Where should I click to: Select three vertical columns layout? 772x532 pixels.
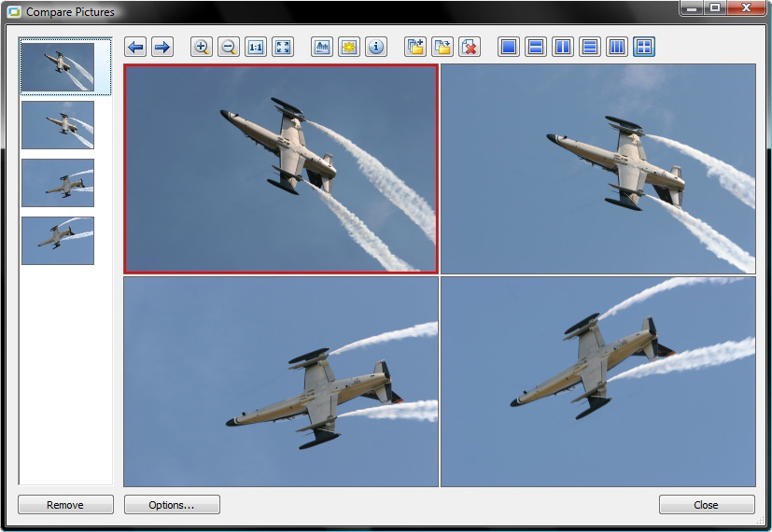(617, 47)
